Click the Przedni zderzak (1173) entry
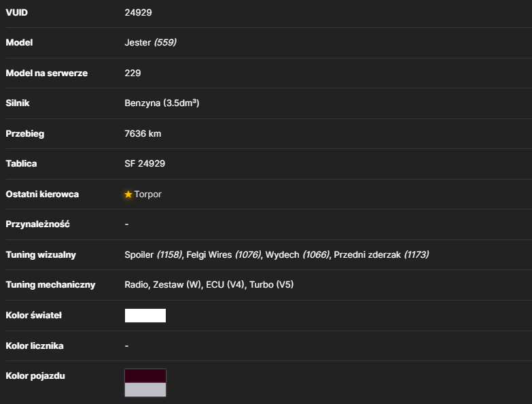Viewport: 532px width, 404px height. point(381,254)
